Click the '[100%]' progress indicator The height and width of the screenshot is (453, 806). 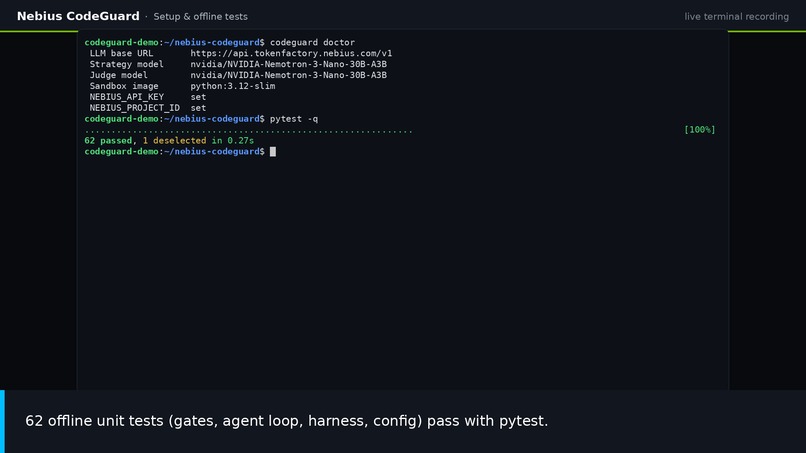point(700,130)
